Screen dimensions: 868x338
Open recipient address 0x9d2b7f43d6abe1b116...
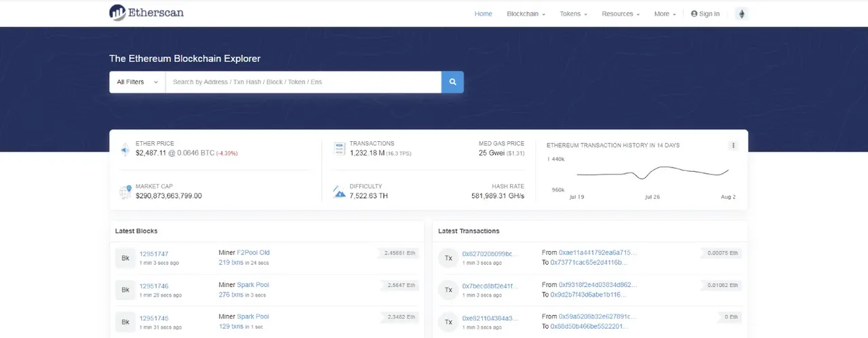pyautogui.click(x=589, y=294)
